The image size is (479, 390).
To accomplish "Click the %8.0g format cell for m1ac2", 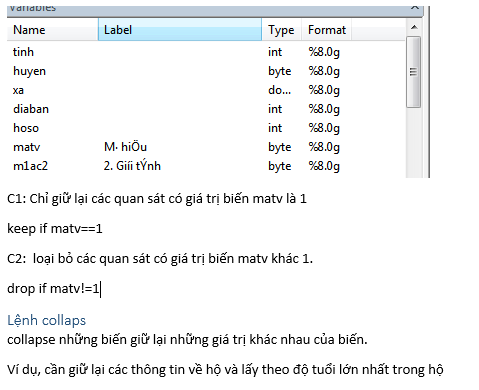I will click(x=324, y=166).
